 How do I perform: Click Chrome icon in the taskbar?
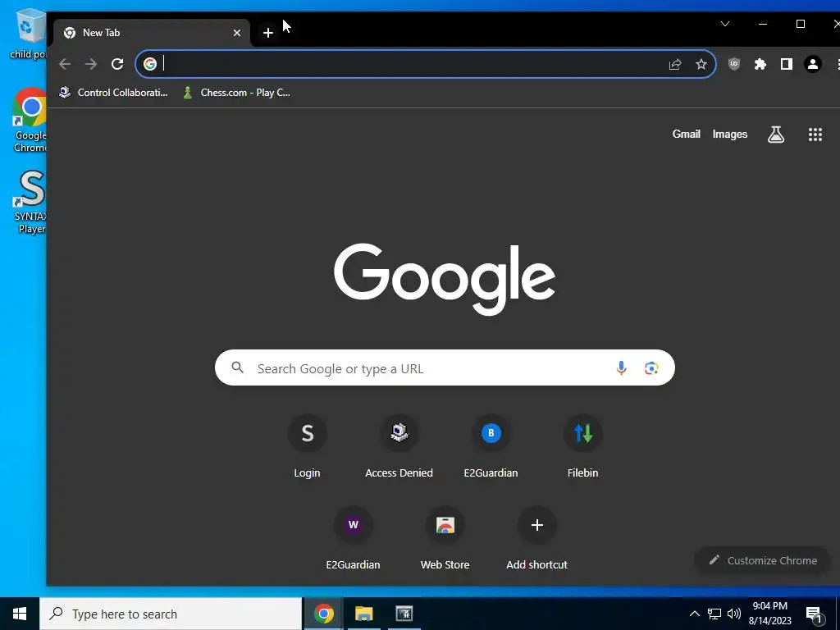323,614
